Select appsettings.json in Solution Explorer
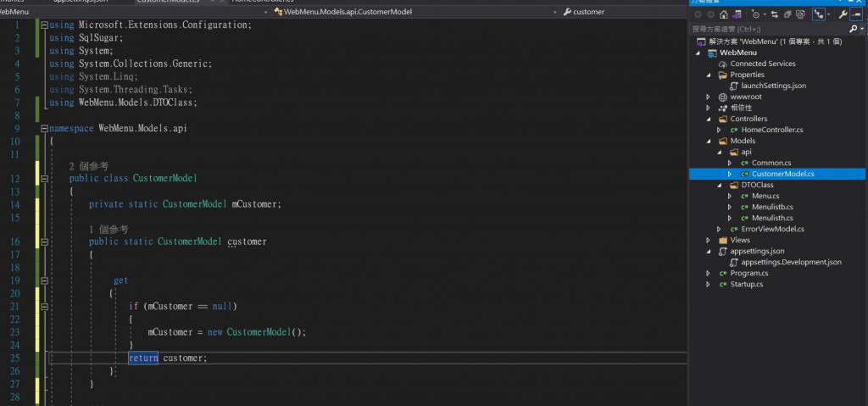868x406 pixels. 757,251
